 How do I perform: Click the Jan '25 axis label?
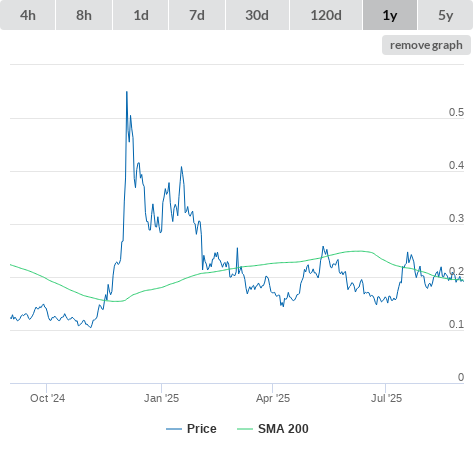(x=161, y=398)
